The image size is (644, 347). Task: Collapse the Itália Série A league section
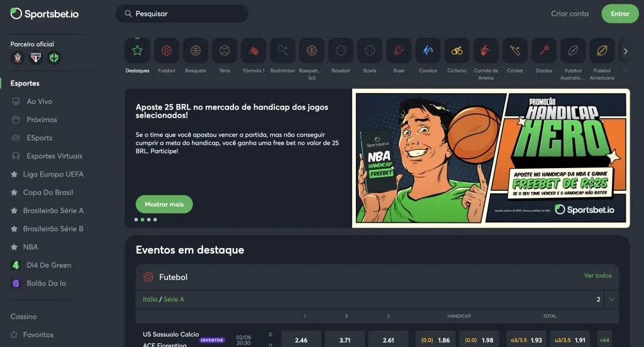coord(611,299)
